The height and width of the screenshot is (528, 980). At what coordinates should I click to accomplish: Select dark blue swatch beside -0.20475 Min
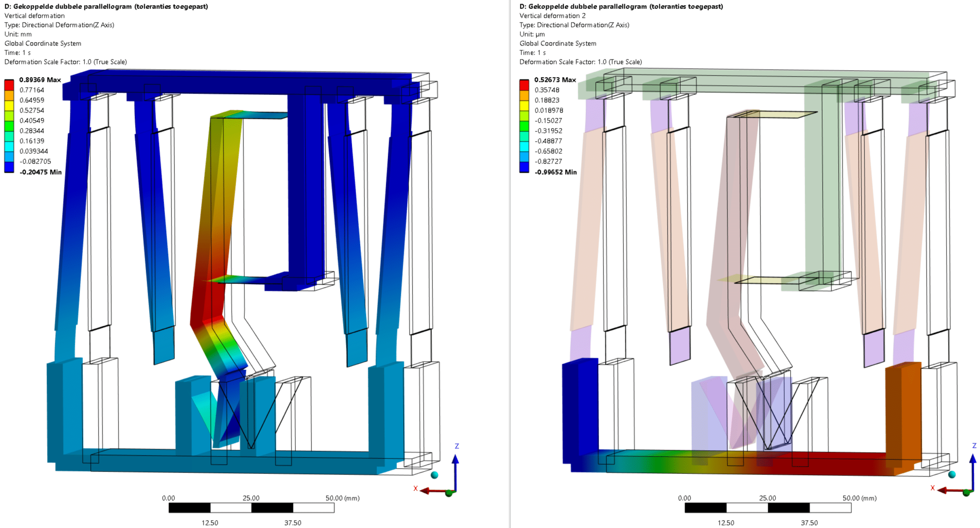click(x=9, y=167)
